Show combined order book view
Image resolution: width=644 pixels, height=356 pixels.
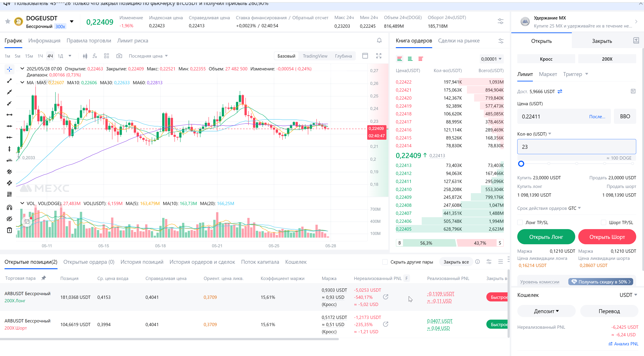click(399, 59)
